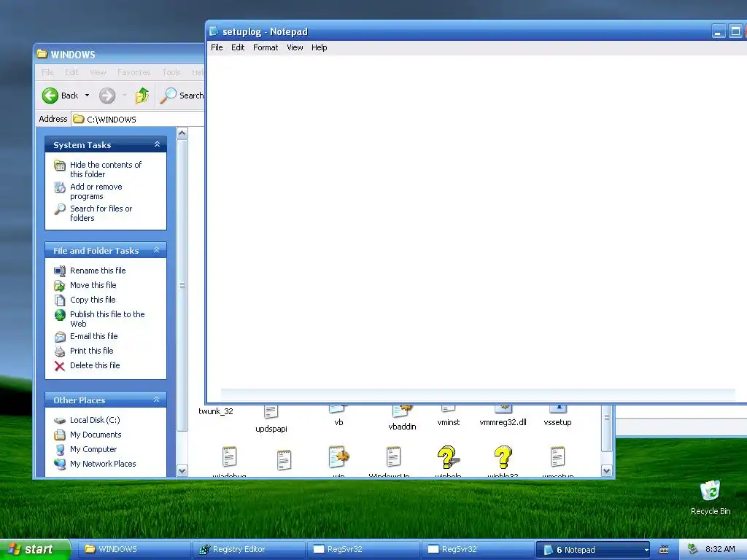
Task: Open Local Disk (C:) in Other Places
Action: pyautogui.click(x=95, y=420)
